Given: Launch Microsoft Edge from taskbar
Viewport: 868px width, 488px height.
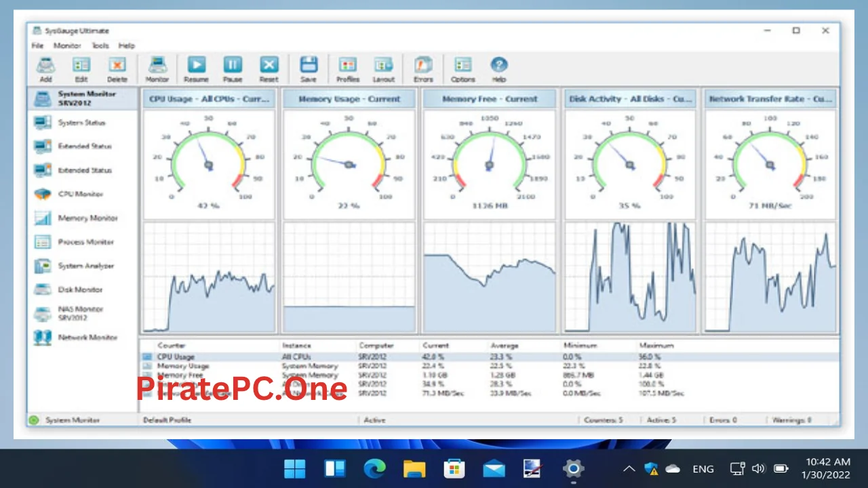Looking at the screenshot, I should click(x=374, y=469).
